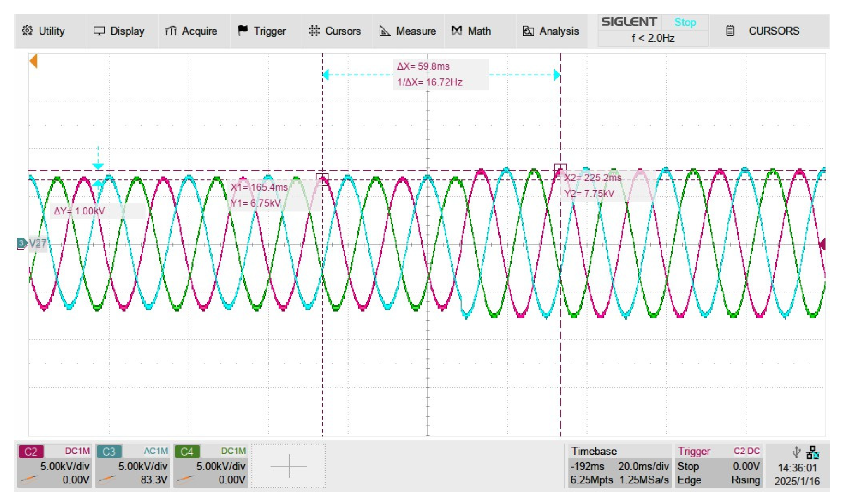The image size is (843, 504).
Task: Click the Cursors crosshair icon
Action: click(x=314, y=31)
